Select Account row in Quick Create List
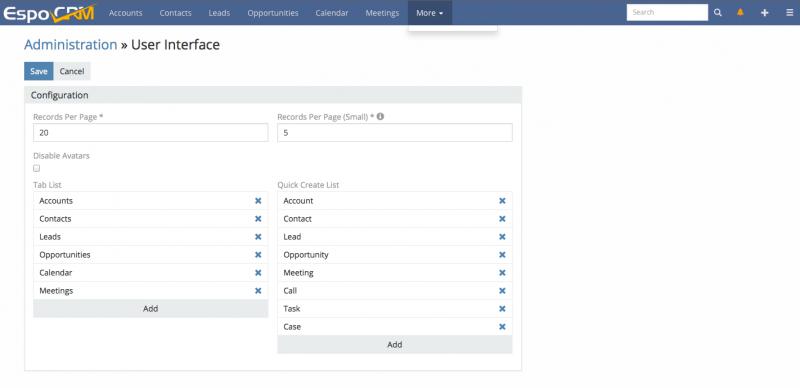The width and height of the screenshot is (800, 388). tap(394, 201)
